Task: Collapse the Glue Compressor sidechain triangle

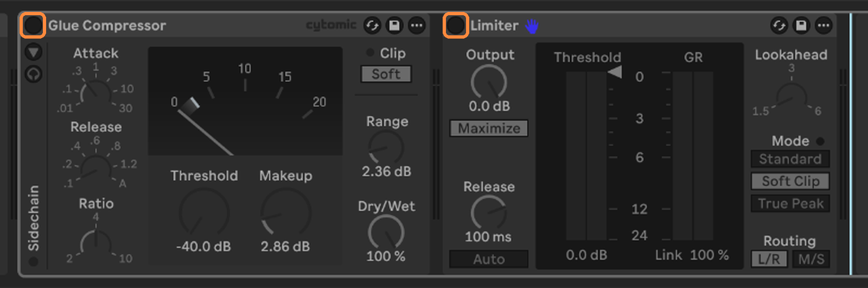Action: click(34, 52)
